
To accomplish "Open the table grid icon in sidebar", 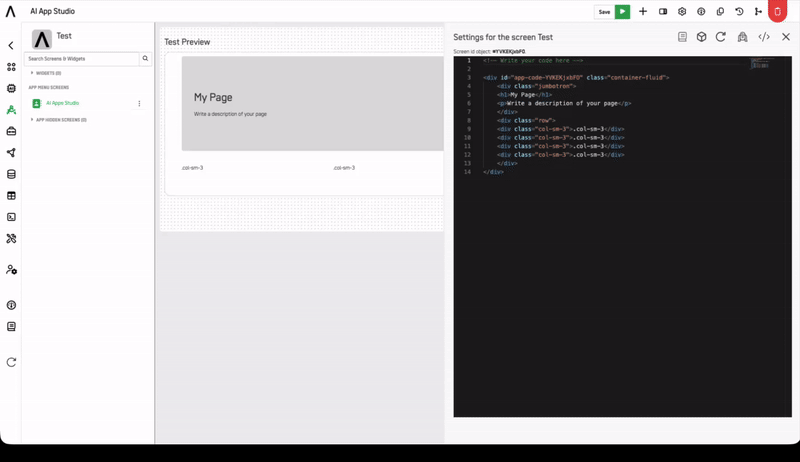I will click(11, 195).
